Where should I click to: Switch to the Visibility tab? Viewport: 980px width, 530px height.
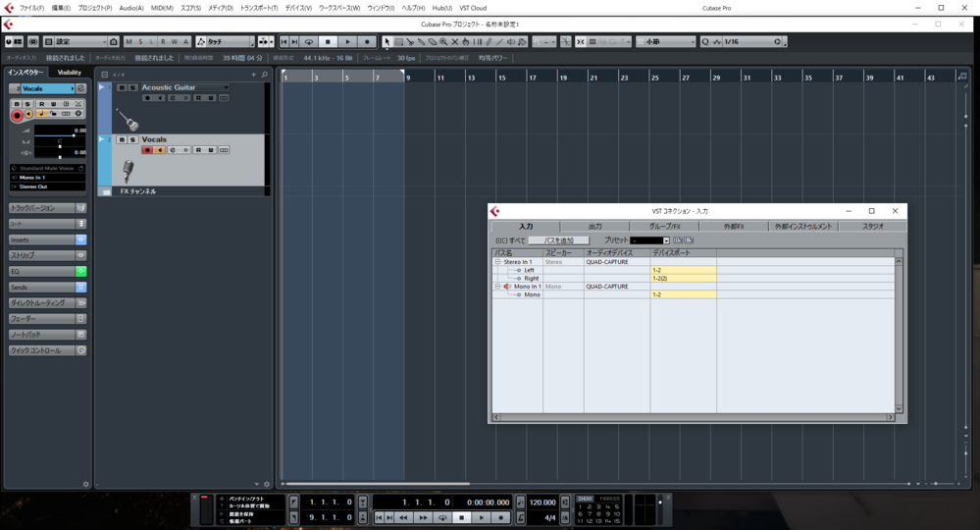(x=70, y=73)
